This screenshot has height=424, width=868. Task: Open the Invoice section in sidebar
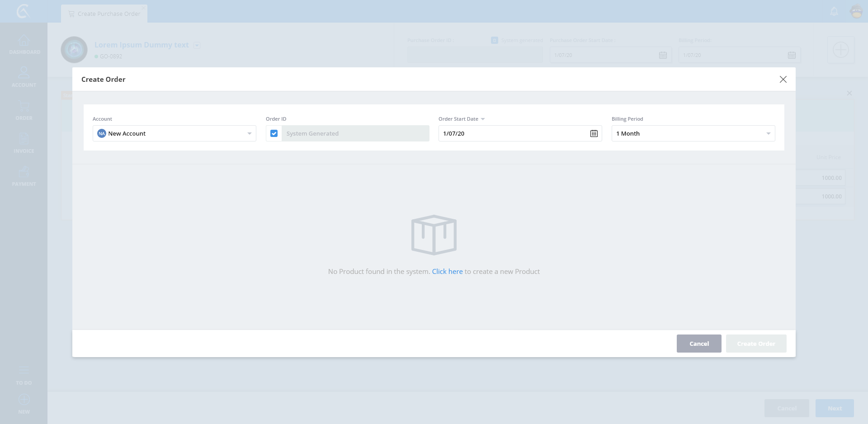tap(24, 143)
